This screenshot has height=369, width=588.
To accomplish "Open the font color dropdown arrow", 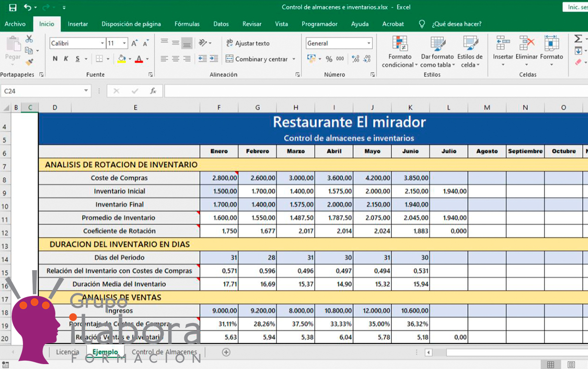I will click(147, 59).
